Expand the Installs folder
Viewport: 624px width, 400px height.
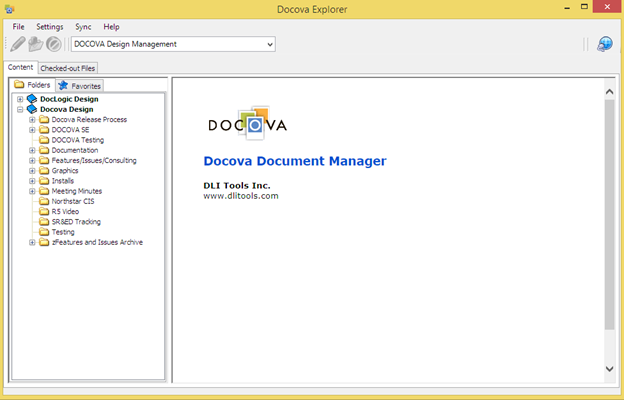[32, 181]
